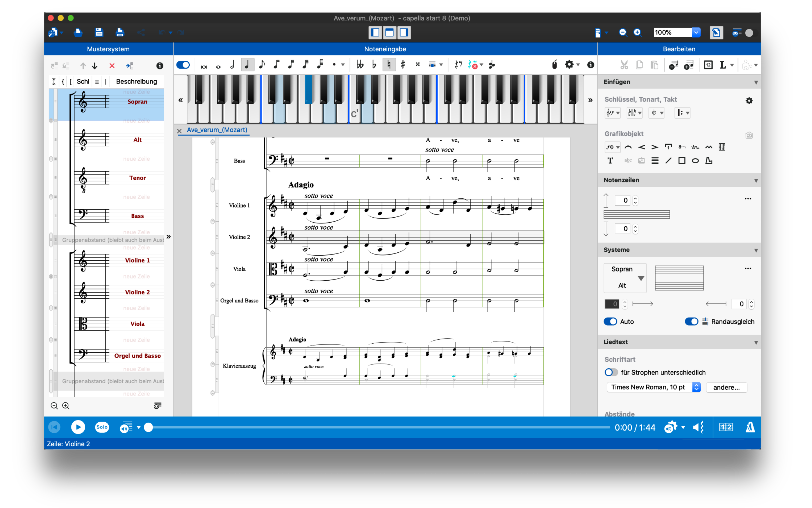Open the Ave_verum_(Mozart) document tab
The height and width of the screenshot is (508, 812).
click(217, 130)
